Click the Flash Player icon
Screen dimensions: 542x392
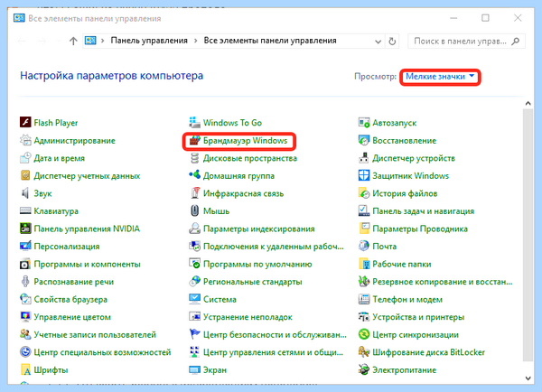(x=25, y=122)
